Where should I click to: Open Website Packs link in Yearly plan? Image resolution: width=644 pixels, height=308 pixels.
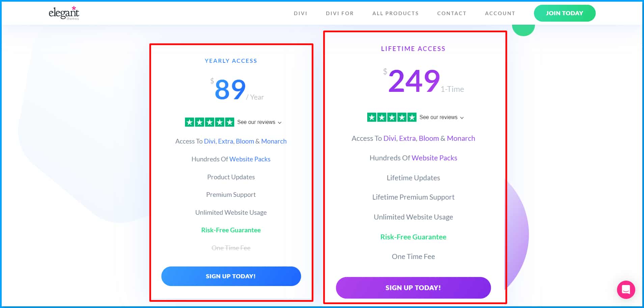[x=250, y=159]
